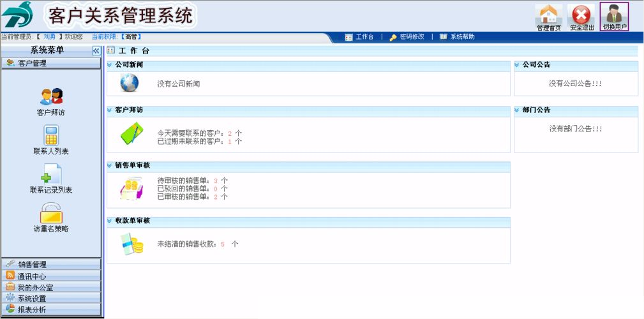
Task: Click the 我的办公室 briefcase icon
Action: [10, 286]
